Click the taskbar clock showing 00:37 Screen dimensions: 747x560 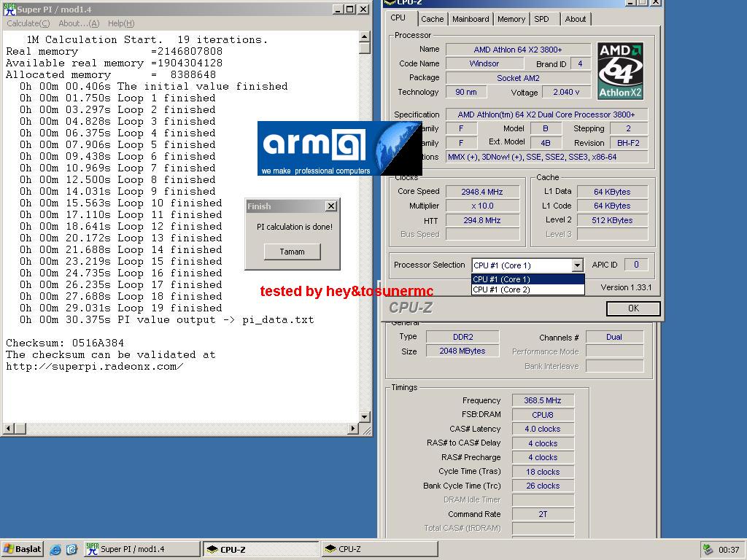pyautogui.click(x=729, y=550)
